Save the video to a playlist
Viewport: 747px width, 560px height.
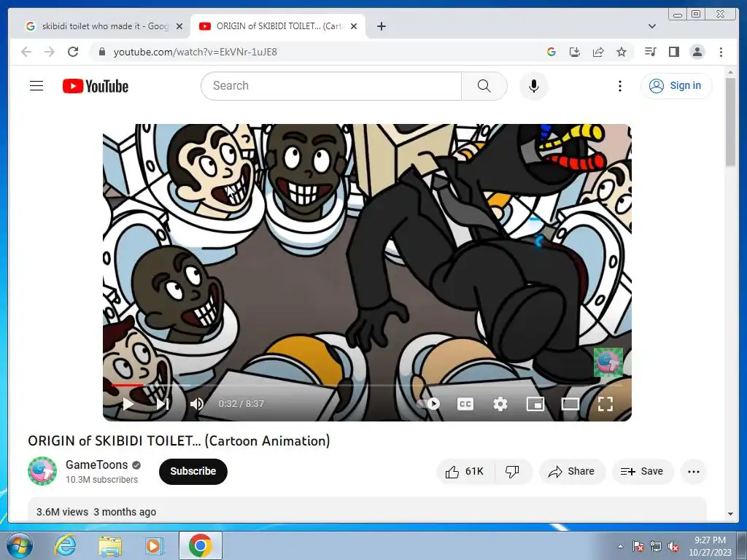pos(642,472)
